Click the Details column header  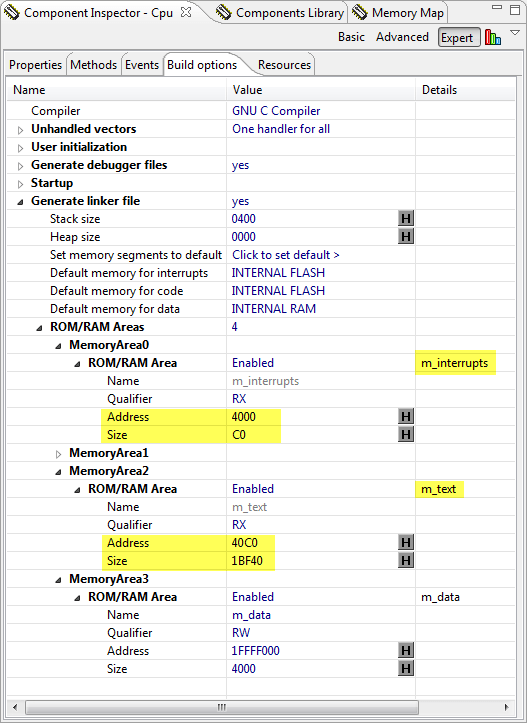pyautogui.click(x=465, y=90)
